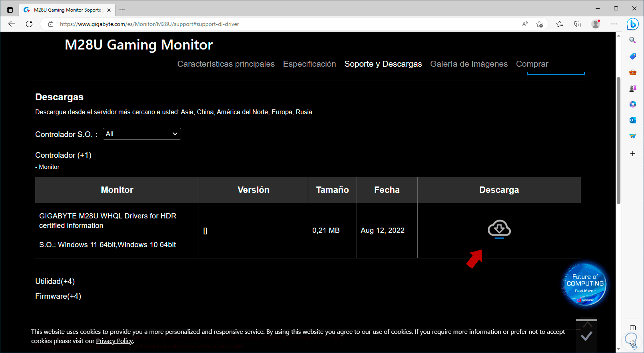Image resolution: width=644 pixels, height=353 pixels.
Task: Open a new browser tab
Action: click(122, 10)
